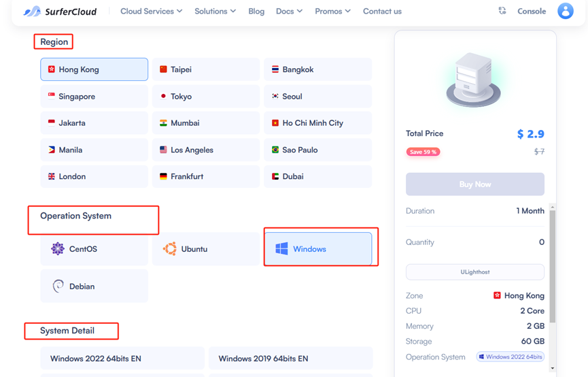The width and height of the screenshot is (588, 377).
Task: Expand the Cloud Services menu
Action: (x=151, y=12)
